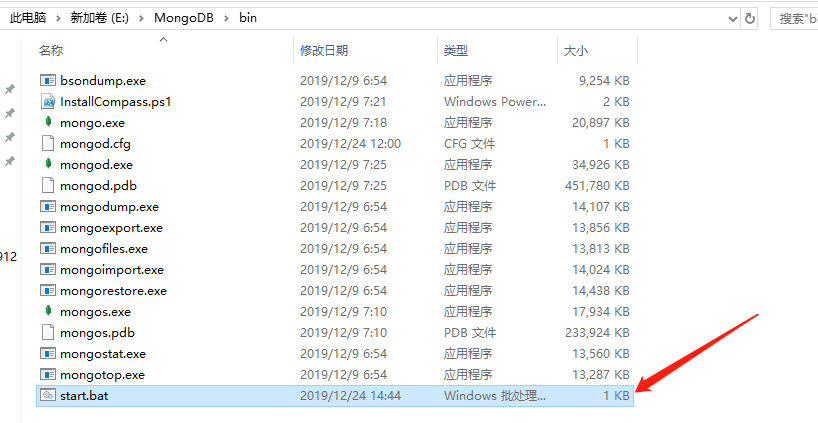The width and height of the screenshot is (818, 423).
Task: Click the date 2019/12/9 7:21 of InstallCompass.ps1
Action: tap(343, 102)
